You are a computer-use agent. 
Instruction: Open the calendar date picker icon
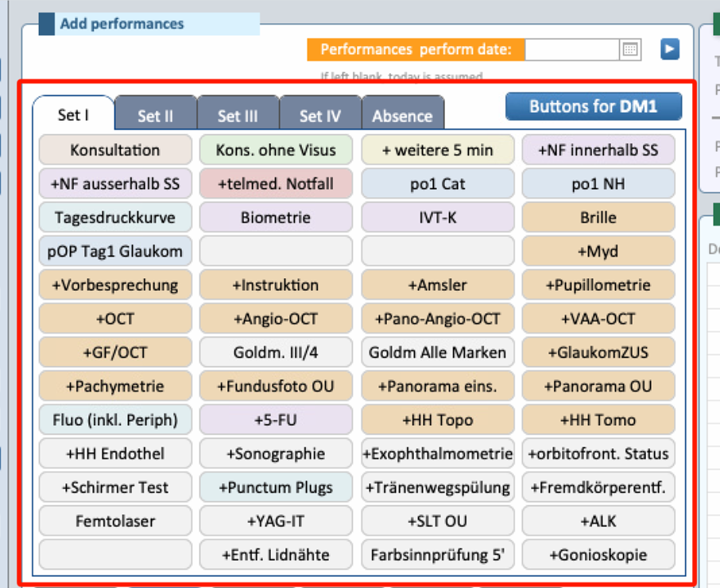coord(630,49)
